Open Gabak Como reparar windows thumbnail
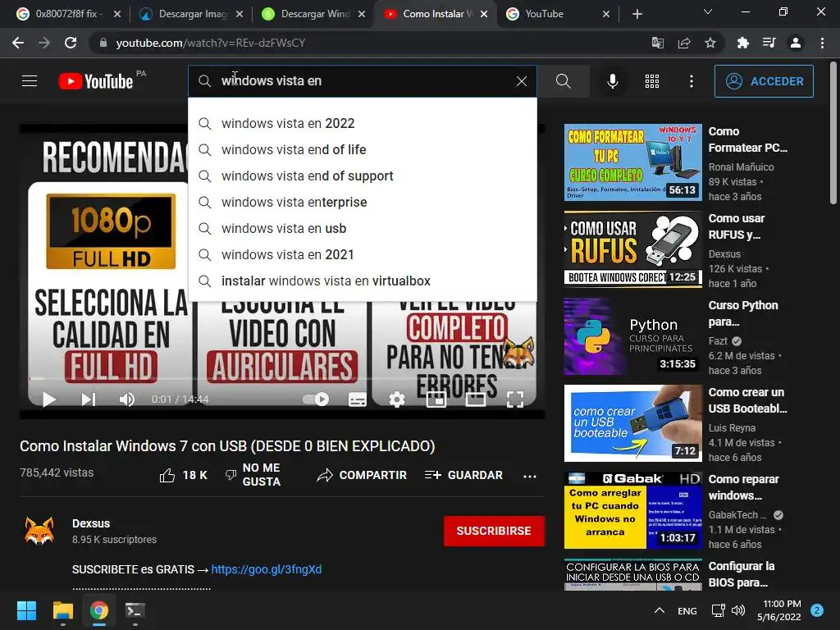Viewport: 840px width, 630px height. click(x=632, y=510)
